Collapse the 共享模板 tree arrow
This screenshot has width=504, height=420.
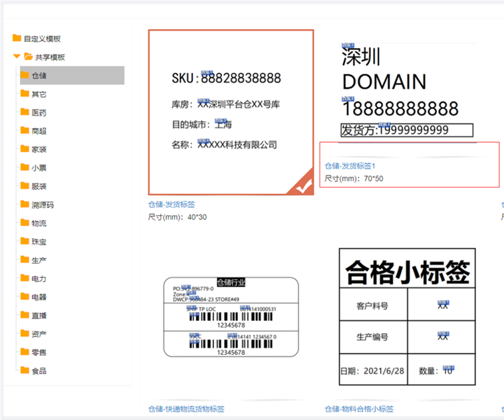(x=17, y=57)
